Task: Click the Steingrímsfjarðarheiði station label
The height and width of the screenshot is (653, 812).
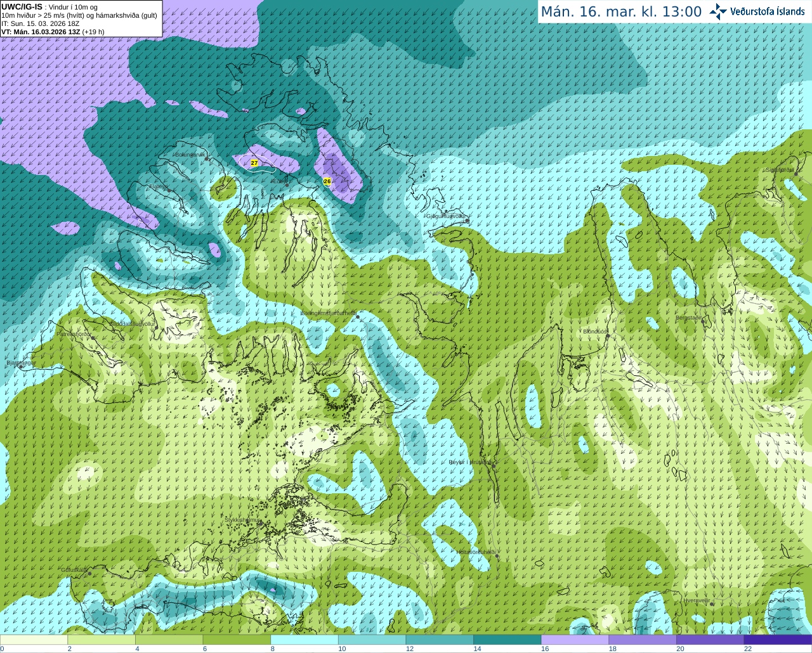Action: [329, 313]
